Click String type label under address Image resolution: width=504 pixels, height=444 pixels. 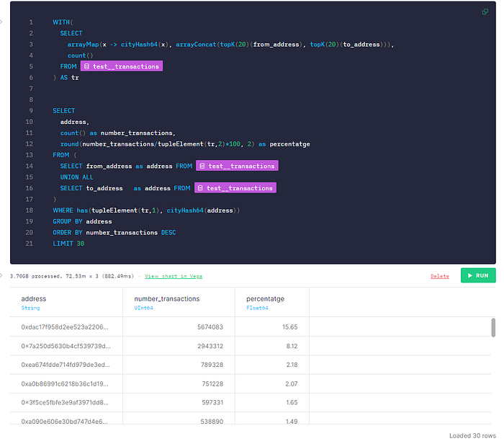point(30,308)
